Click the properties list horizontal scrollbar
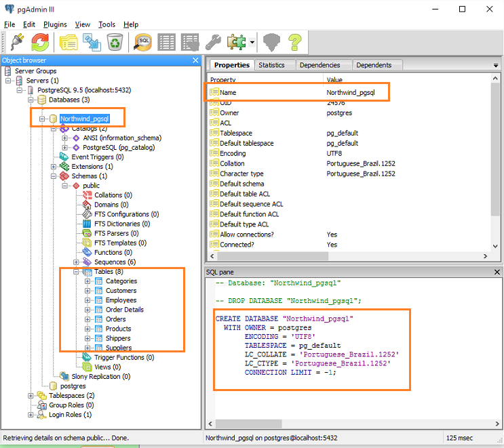 point(273,256)
